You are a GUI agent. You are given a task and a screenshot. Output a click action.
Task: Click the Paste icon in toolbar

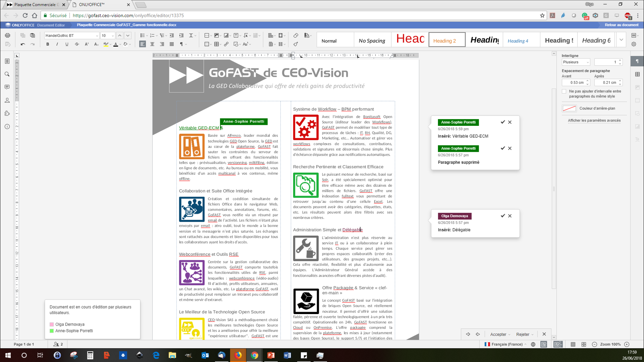click(x=33, y=35)
